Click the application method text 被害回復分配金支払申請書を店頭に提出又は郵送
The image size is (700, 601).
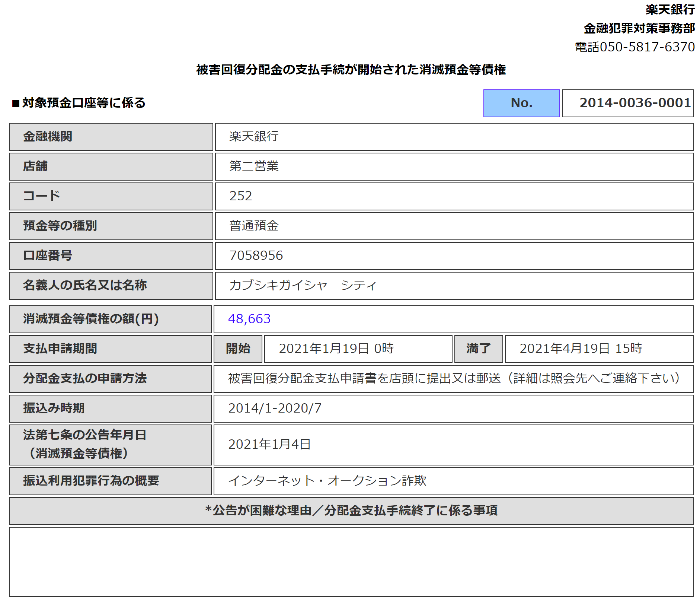coord(364,378)
